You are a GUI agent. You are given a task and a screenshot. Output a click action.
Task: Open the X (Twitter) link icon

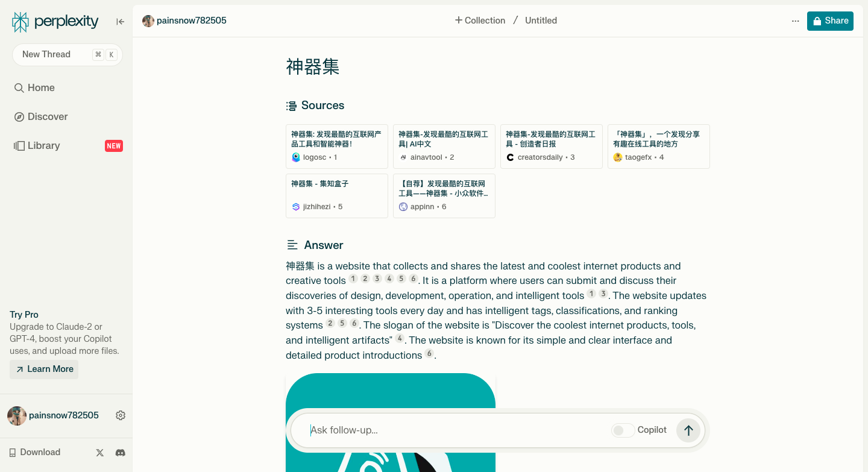[x=100, y=453]
